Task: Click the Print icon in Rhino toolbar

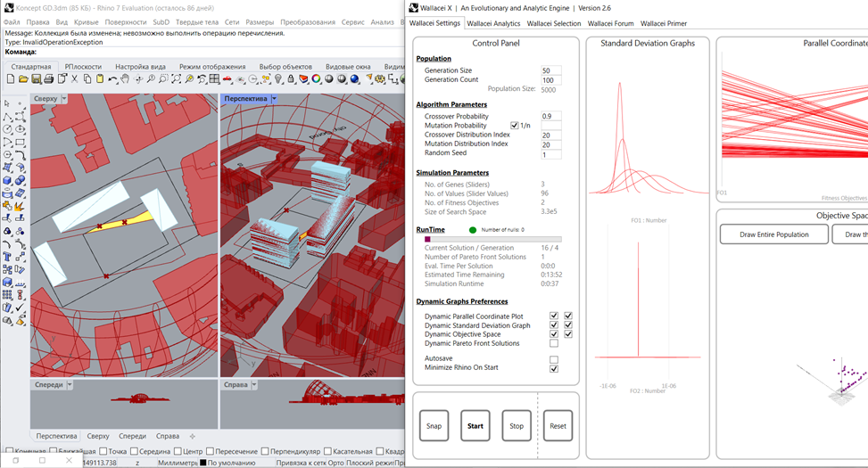Action: point(49,79)
